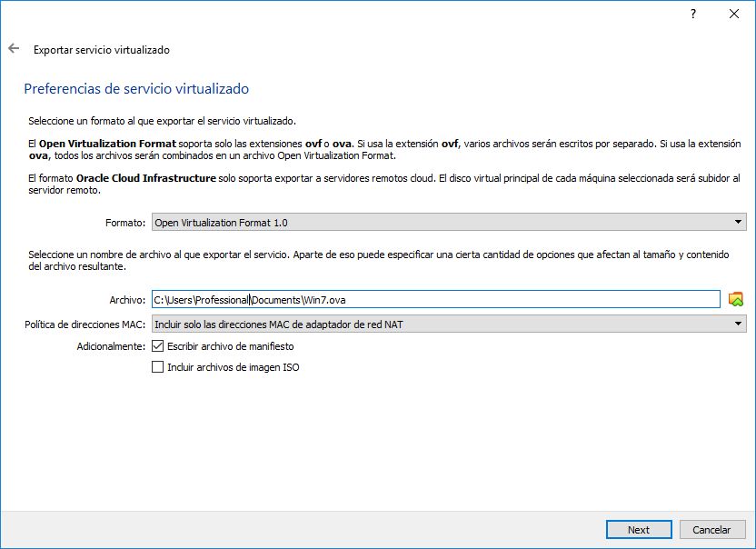756x549 pixels.
Task: Uncheck the Escribir archivo de manifiesto checkbox
Action: click(x=158, y=346)
